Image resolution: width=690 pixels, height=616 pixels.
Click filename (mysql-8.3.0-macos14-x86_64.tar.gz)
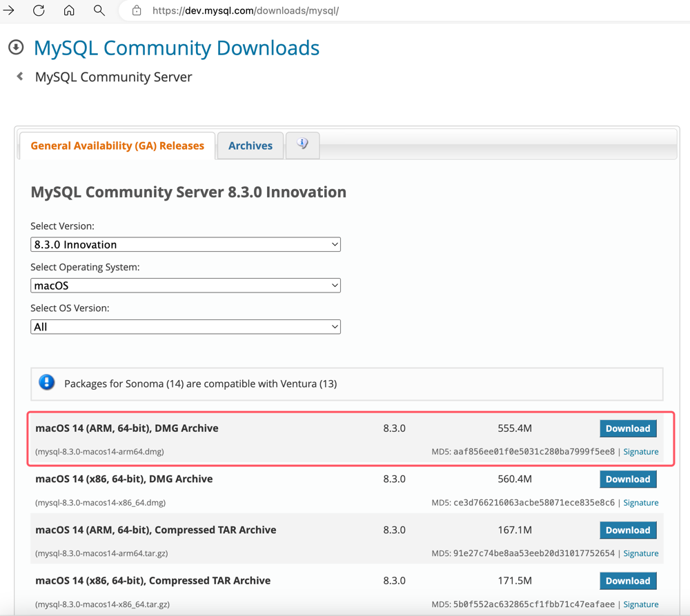(x=102, y=604)
